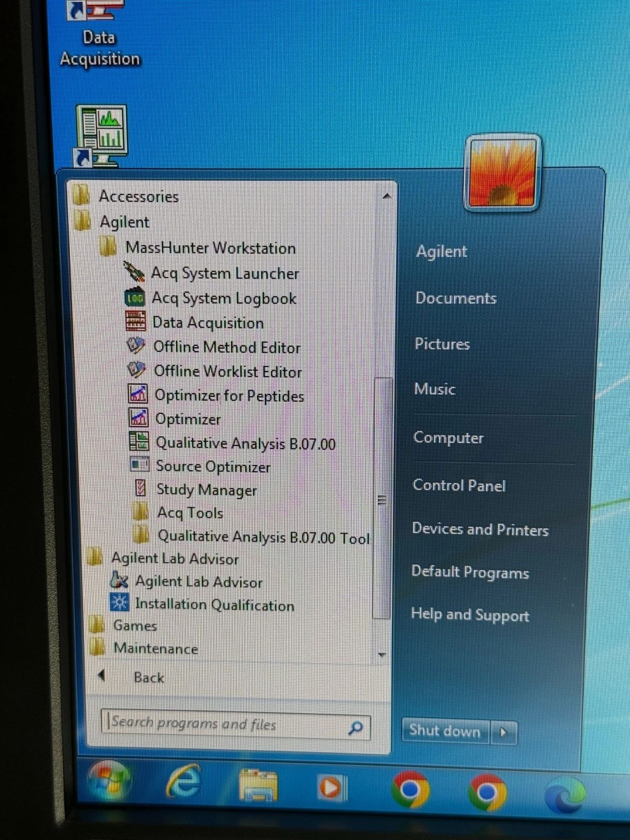
Task: Open Data Acquisition program icon in menu
Action: click(x=136, y=322)
